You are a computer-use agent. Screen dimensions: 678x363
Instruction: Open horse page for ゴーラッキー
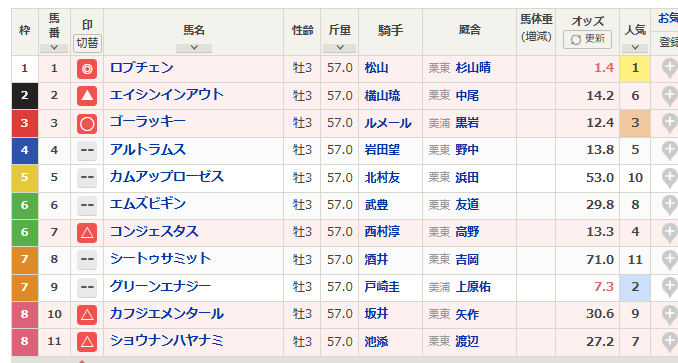[x=147, y=122]
